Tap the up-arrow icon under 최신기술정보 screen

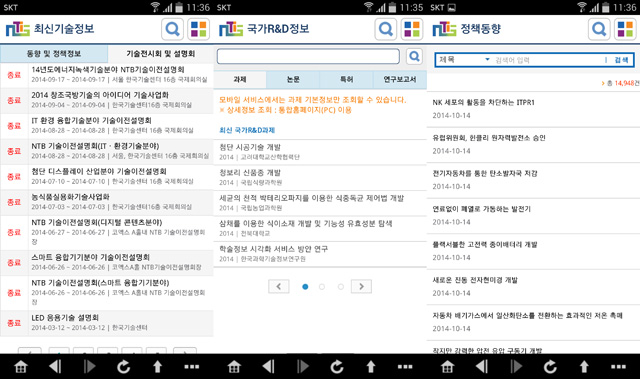click(158, 366)
